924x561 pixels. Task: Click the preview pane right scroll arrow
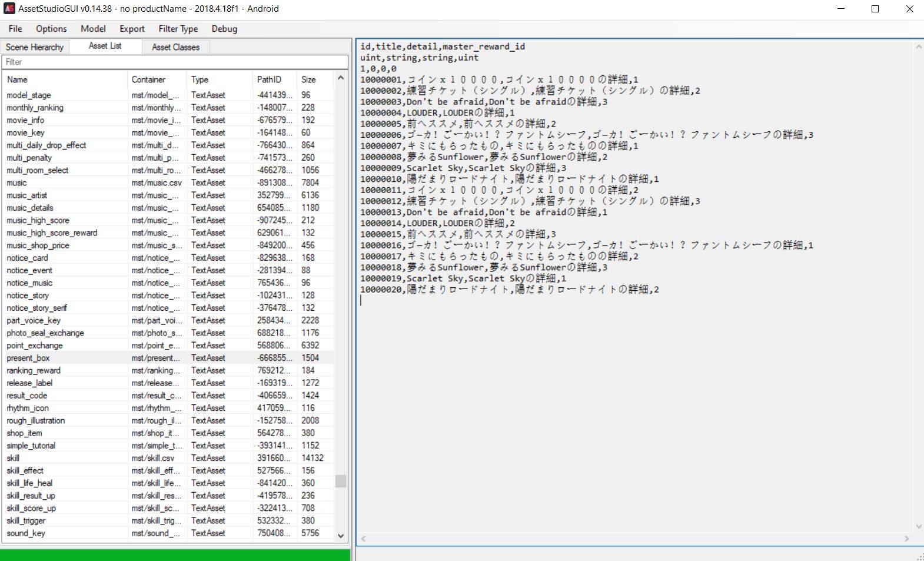tap(907, 539)
